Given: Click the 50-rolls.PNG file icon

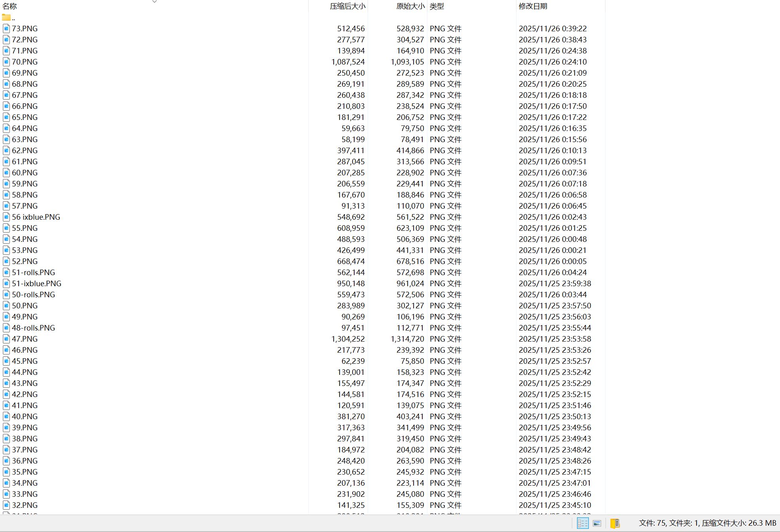Looking at the screenshot, I should coord(6,294).
